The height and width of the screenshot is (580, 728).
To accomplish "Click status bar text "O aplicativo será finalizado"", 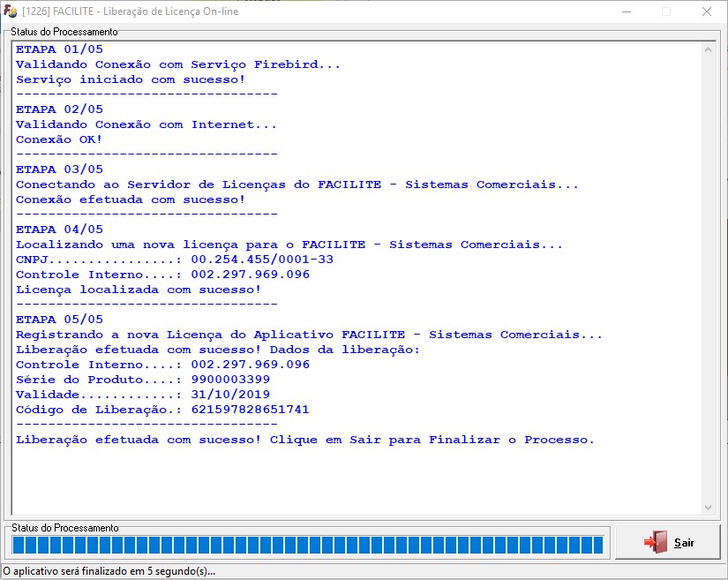I will (x=109, y=571).
